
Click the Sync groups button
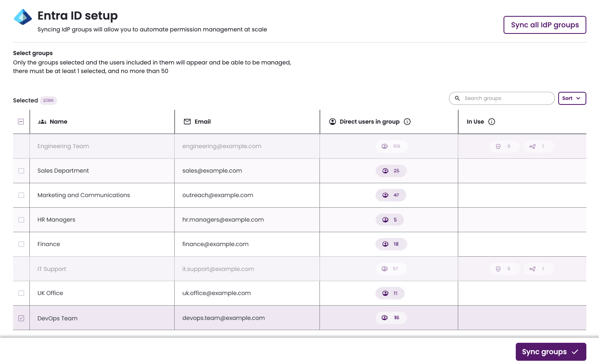point(550,352)
